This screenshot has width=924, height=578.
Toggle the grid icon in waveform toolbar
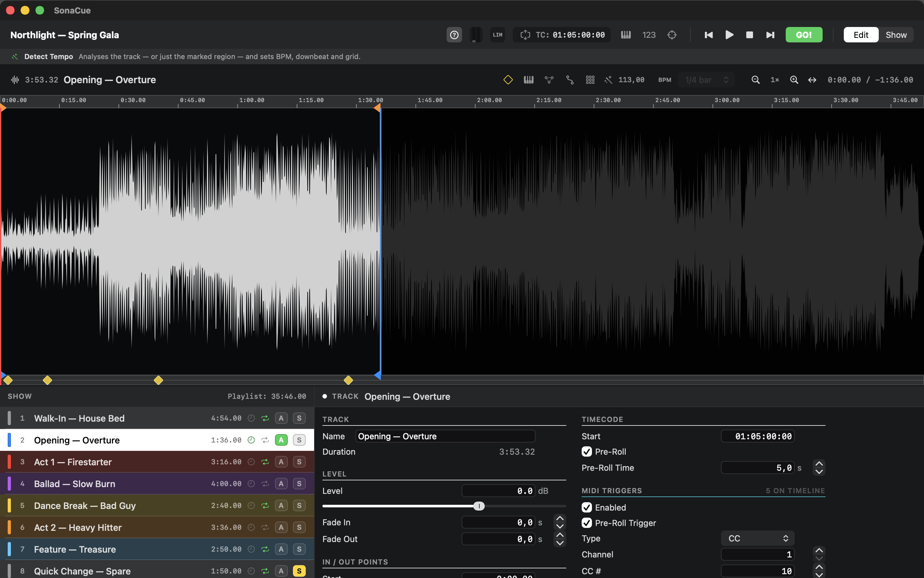(590, 80)
